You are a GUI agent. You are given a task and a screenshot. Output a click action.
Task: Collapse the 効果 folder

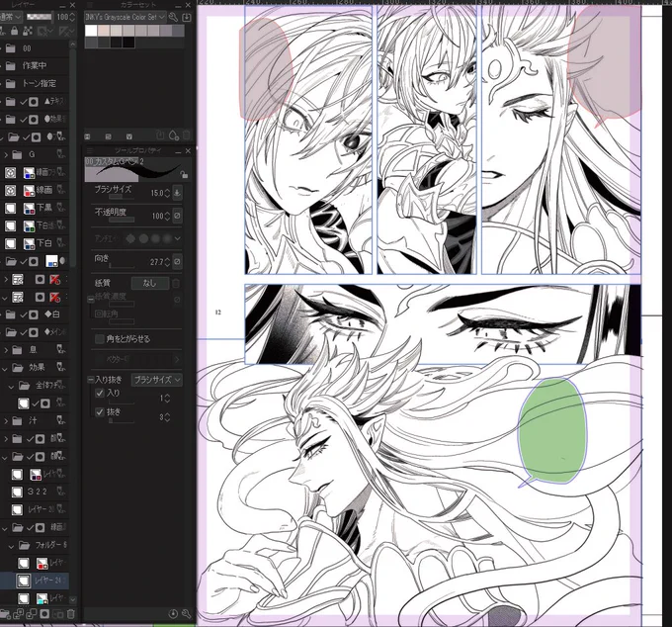click(x=5, y=368)
